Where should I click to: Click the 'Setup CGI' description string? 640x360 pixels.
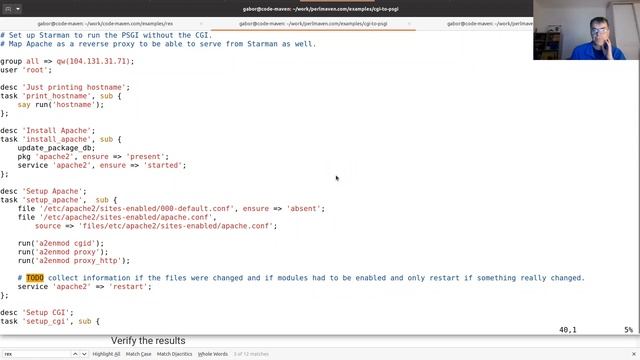(48, 313)
